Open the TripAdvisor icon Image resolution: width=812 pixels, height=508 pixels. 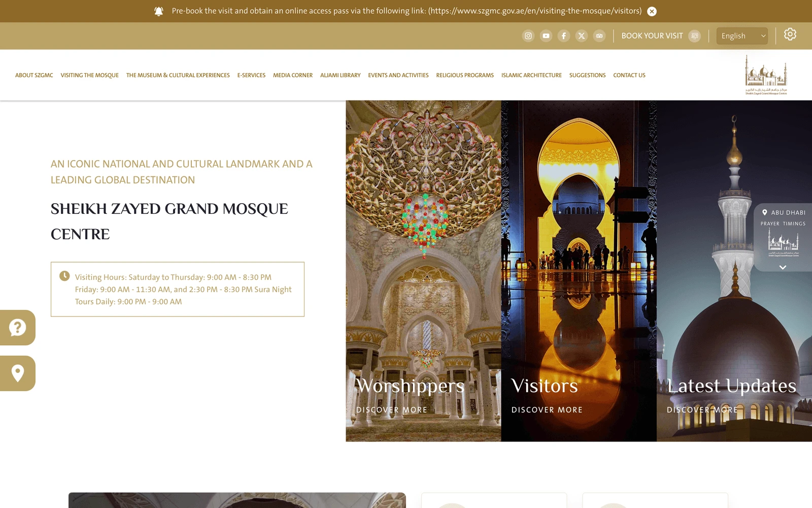pos(599,36)
